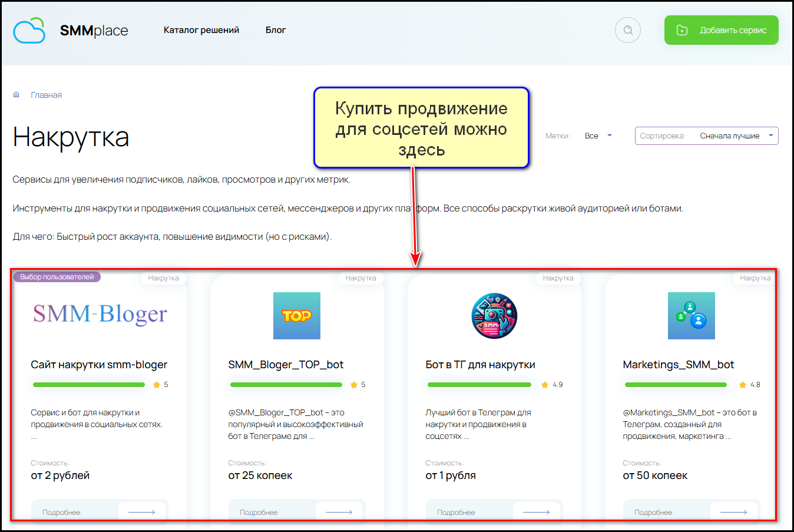The width and height of the screenshot is (794, 532).
Task: Click the Marketings_SMM_bot avatars icon
Action: pyautogui.click(x=691, y=315)
